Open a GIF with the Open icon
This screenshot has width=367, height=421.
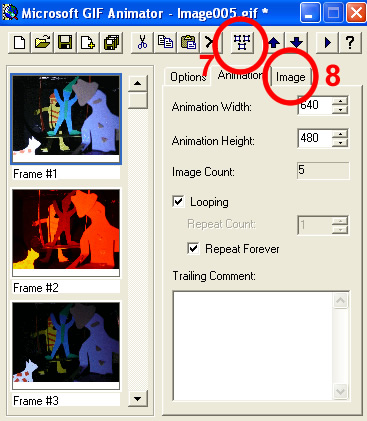pos(43,43)
